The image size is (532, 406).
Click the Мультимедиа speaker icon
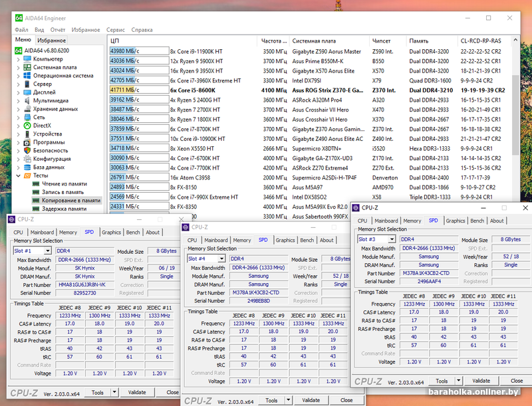[27, 101]
